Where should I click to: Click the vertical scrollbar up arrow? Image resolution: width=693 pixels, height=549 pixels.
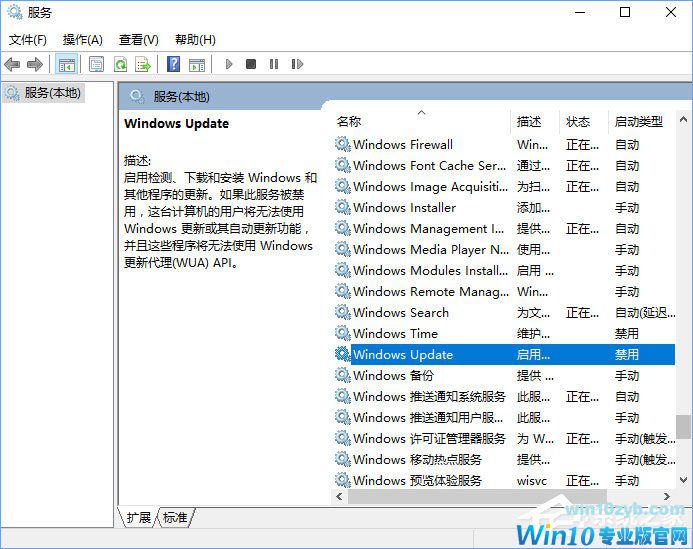(x=683, y=119)
